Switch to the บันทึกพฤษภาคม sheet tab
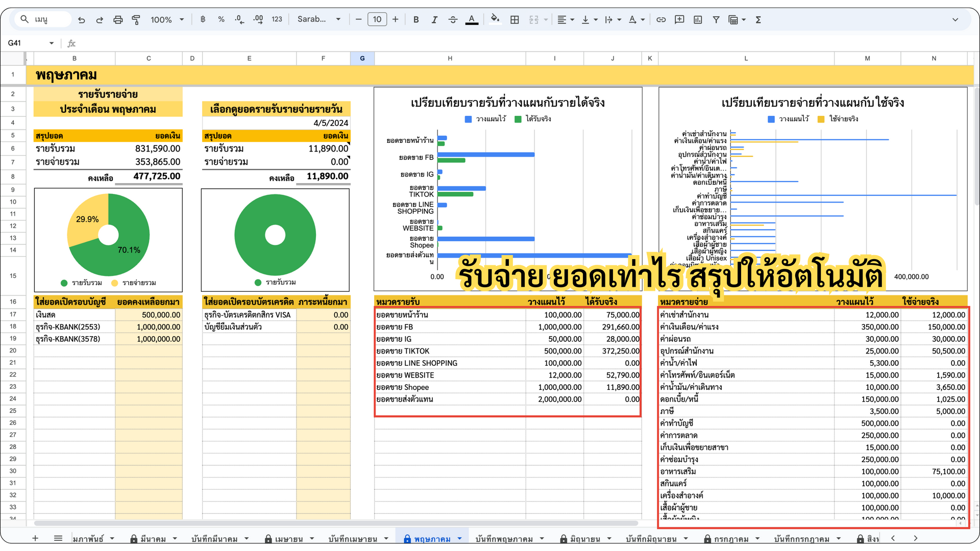Viewport: 980px width, 551px height. (x=504, y=539)
